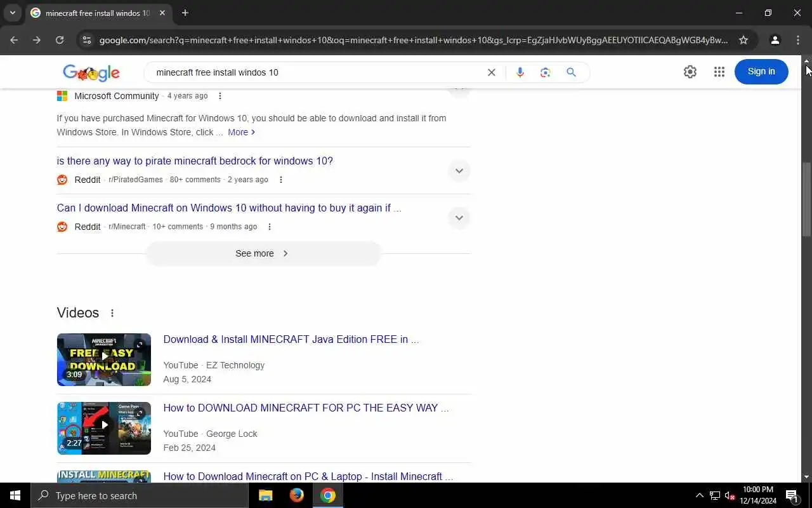Image resolution: width=812 pixels, height=508 pixels.
Task: Click scrollbar down arrow
Action: pos(807,477)
